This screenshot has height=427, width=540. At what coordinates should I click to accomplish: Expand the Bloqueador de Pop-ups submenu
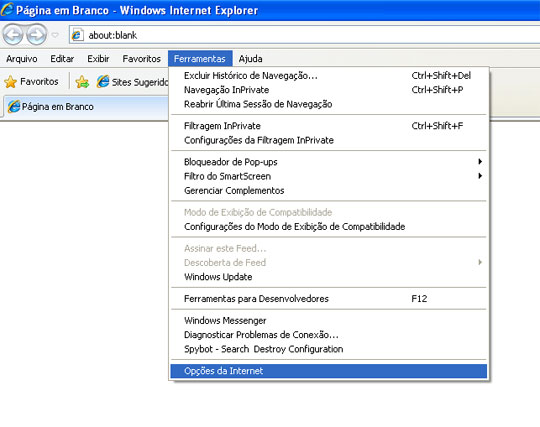[x=329, y=162]
